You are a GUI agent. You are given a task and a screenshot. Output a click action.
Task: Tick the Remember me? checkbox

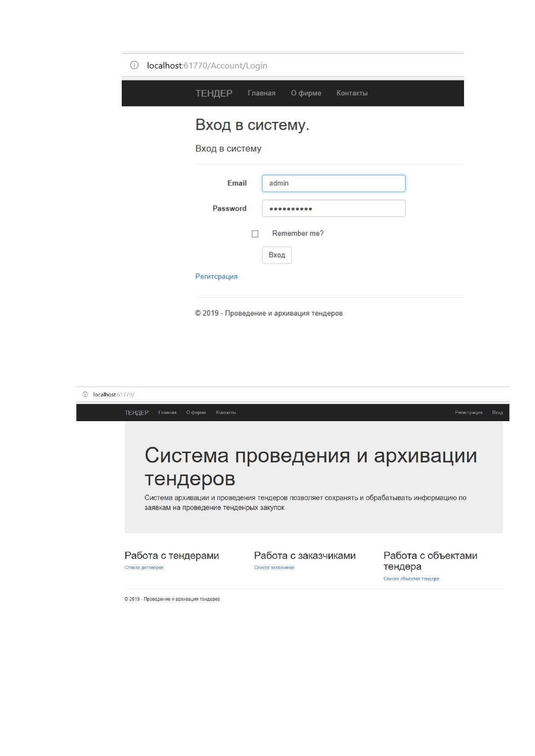pyautogui.click(x=255, y=234)
